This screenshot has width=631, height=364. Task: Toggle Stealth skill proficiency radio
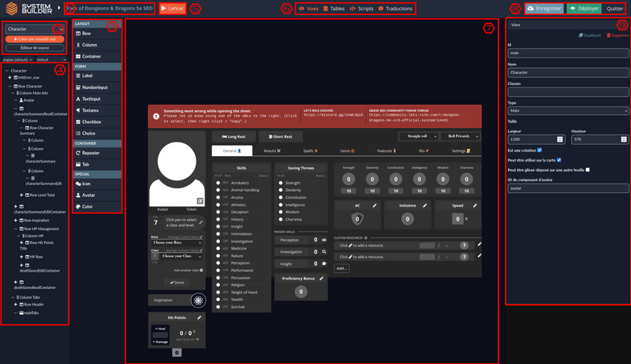point(218,299)
